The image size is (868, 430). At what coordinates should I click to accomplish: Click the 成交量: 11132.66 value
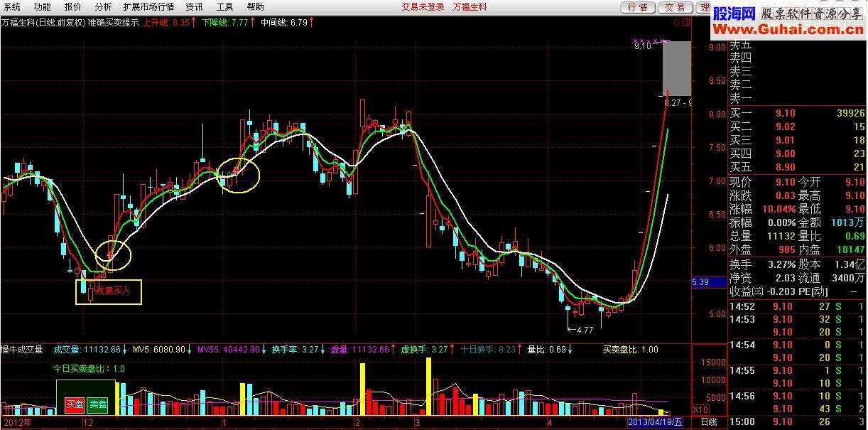[88, 350]
